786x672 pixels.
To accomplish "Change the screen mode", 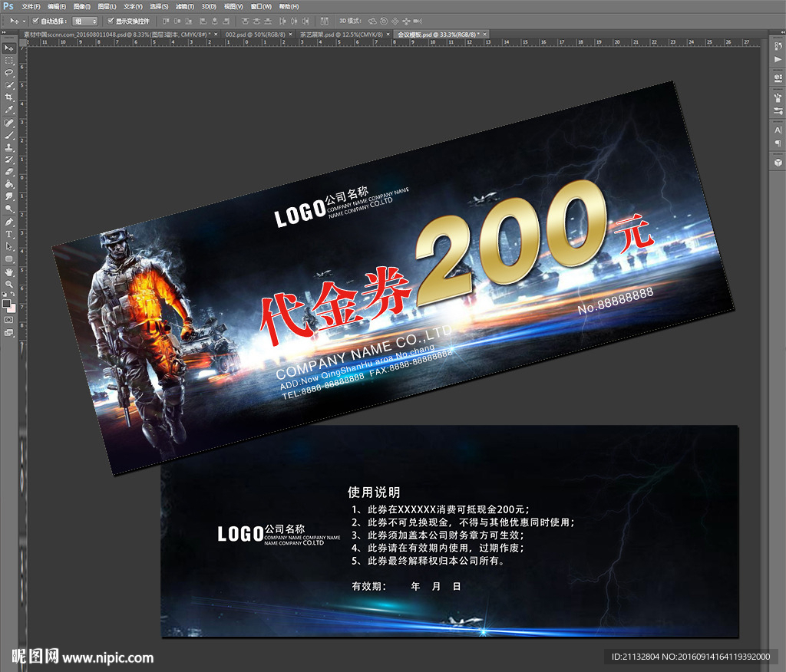I will (x=9, y=332).
